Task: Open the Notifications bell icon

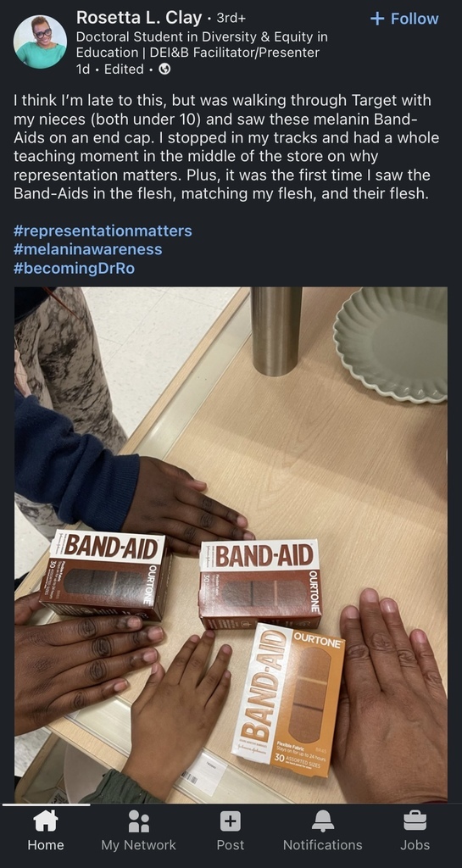Action: 323,821
